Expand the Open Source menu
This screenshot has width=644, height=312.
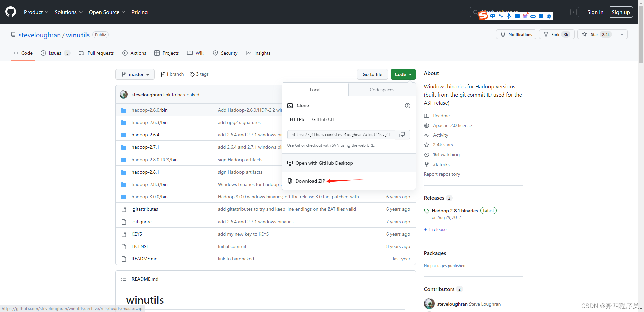[107, 12]
